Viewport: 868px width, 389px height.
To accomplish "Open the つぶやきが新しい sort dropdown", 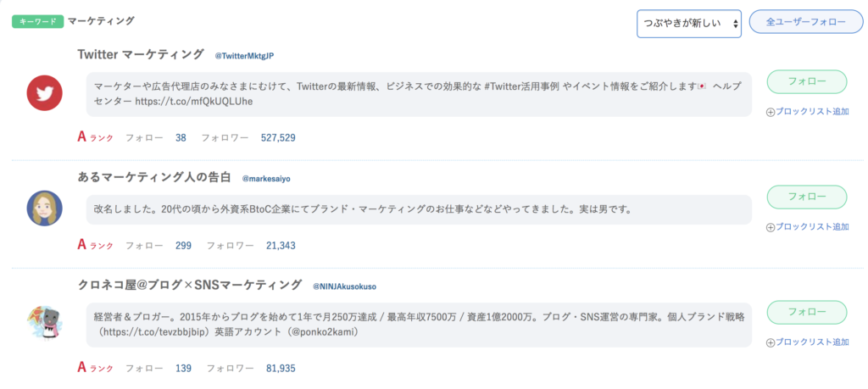I will pos(689,24).
